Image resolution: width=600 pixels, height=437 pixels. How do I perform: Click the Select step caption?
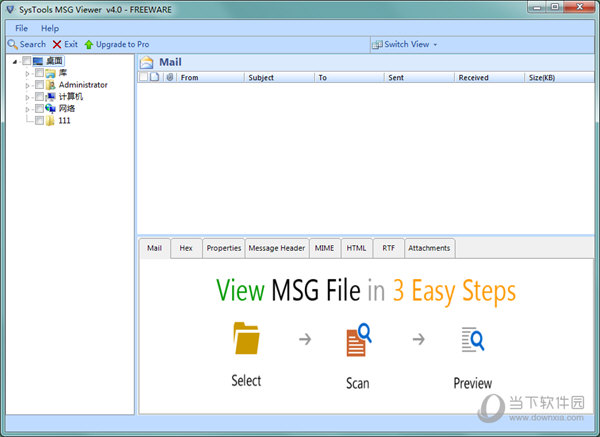(246, 381)
